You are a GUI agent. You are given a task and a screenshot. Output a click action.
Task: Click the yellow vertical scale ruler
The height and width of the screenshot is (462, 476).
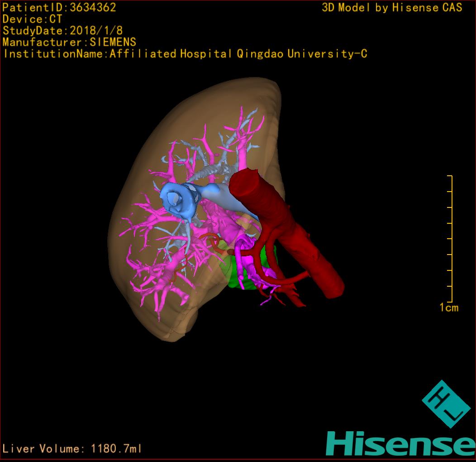click(x=452, y=239)
